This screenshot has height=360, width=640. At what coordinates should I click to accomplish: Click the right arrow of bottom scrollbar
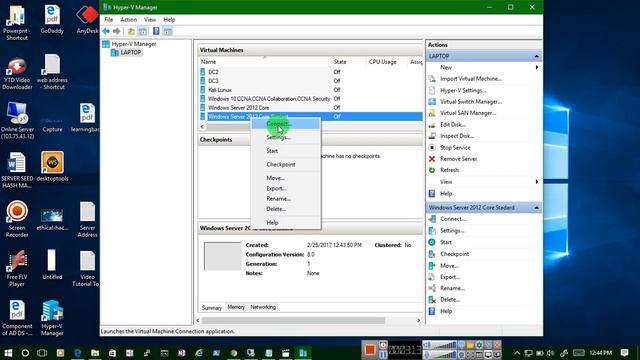(x=418, y=320)
